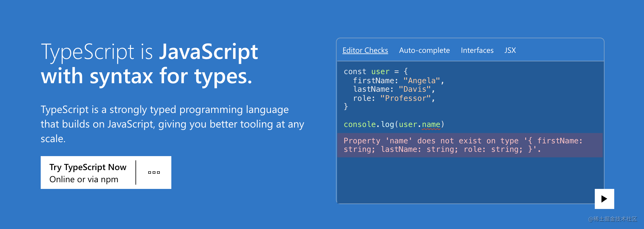Click the underlined 'name' error in code
644x229 pixels.
[x=431, y=125]
